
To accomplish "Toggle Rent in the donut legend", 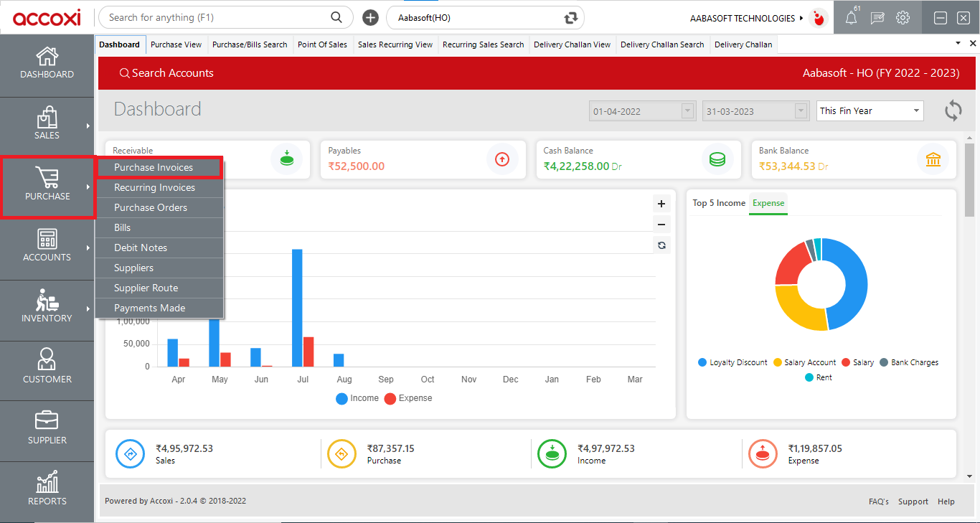I will 818,377.
